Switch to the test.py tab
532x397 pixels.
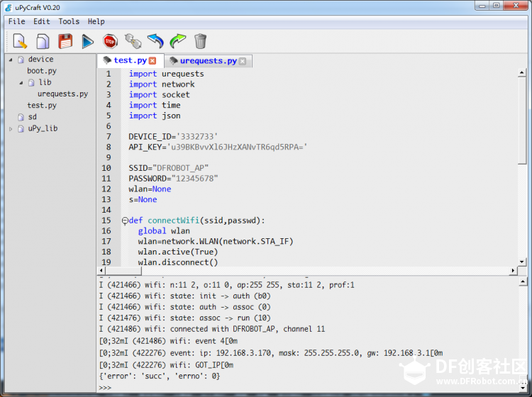(131, 61)
